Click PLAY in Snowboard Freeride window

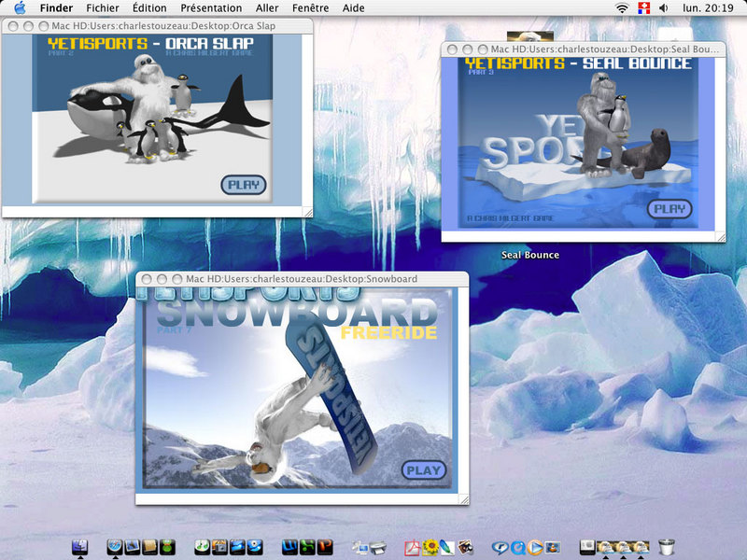424,470
